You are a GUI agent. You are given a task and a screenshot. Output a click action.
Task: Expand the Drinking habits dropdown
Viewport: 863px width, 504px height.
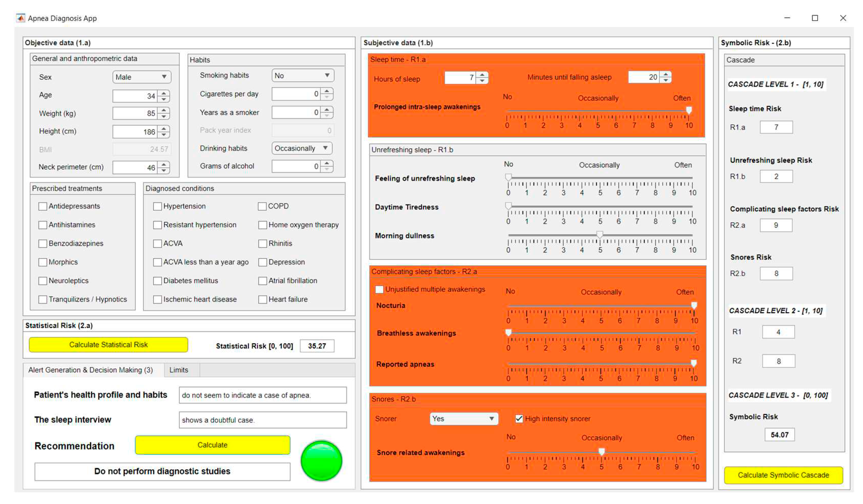tap(302, 148)
